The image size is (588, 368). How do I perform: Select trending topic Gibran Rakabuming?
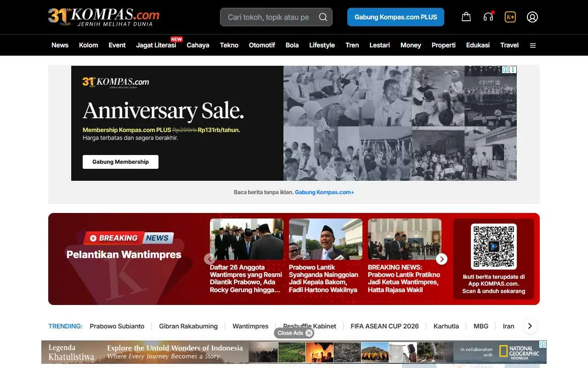188,326
